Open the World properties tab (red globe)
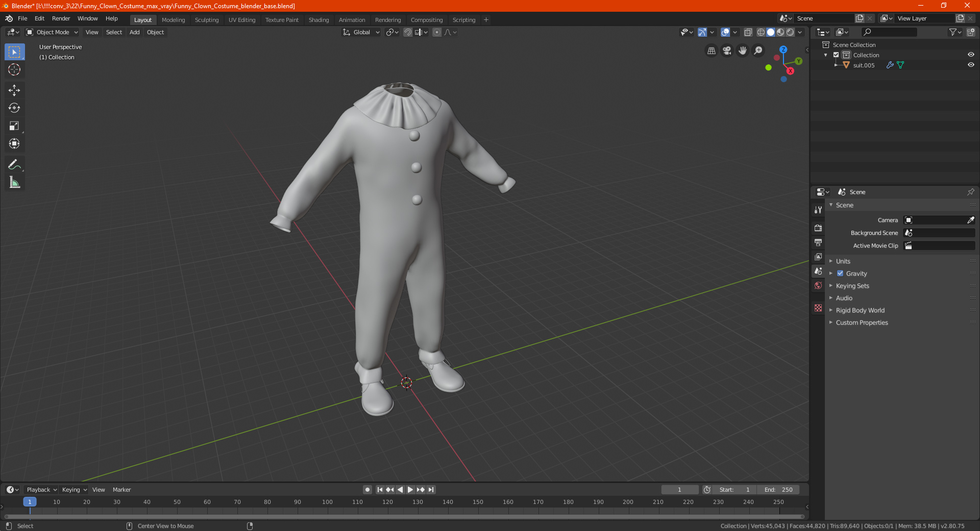The width and height of the screenshot is (980, 531). 818,285
